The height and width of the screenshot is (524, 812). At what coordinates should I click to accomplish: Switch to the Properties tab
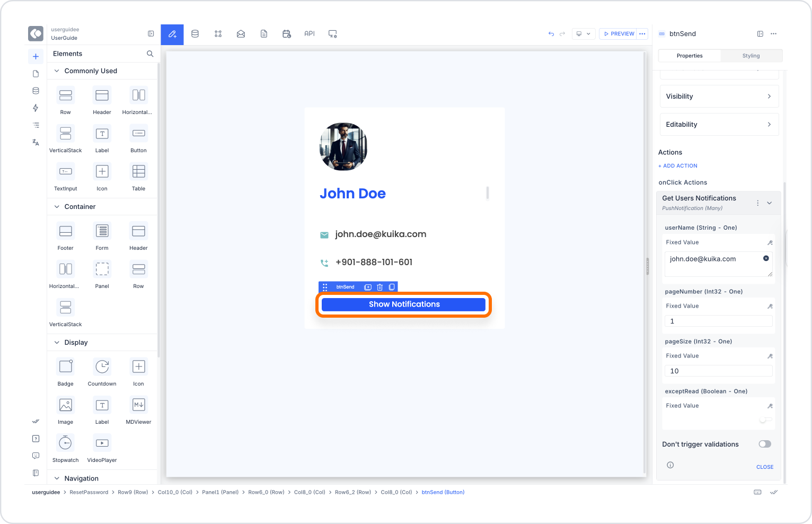690,56
